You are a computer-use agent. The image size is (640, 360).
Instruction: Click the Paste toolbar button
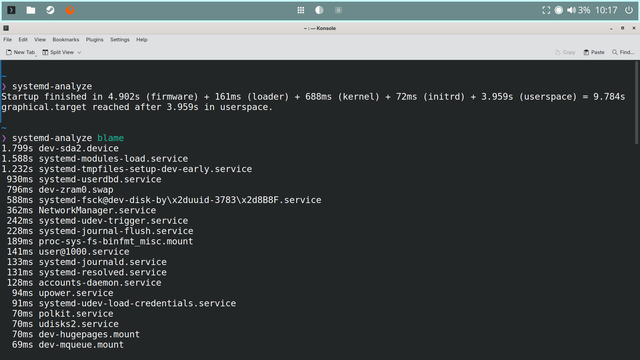click(x=594, y=52)
